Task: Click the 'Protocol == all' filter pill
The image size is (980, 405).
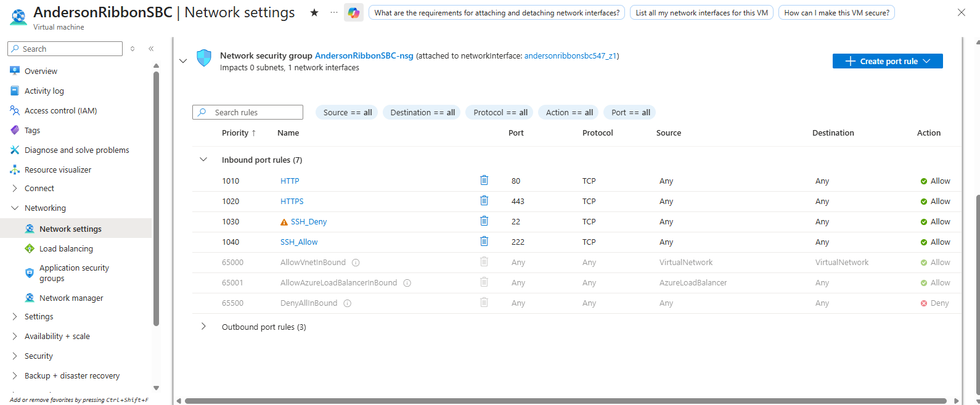Action: pos(500,112)
